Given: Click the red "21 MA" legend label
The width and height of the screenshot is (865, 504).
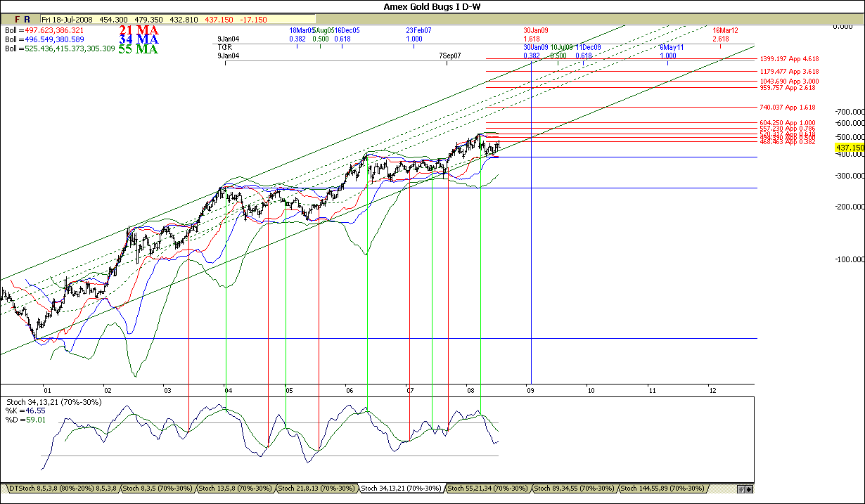Looking at the screenshot, I should pyautogui.click(x=138, y=30).
